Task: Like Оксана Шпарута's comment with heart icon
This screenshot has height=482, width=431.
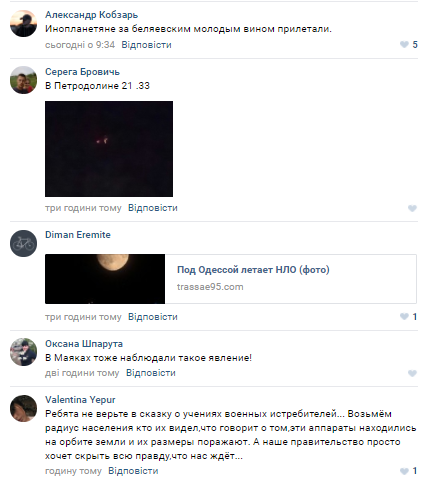Action: 412,373
